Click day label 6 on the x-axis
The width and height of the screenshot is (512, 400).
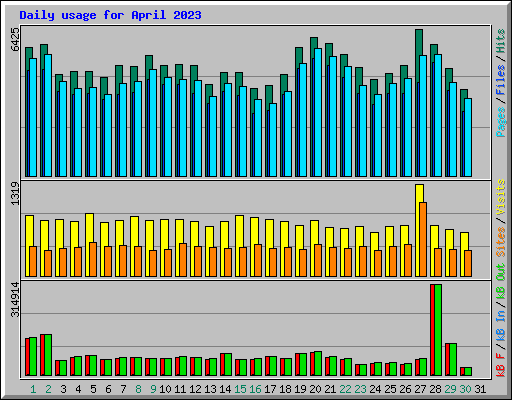pos(108,389)
